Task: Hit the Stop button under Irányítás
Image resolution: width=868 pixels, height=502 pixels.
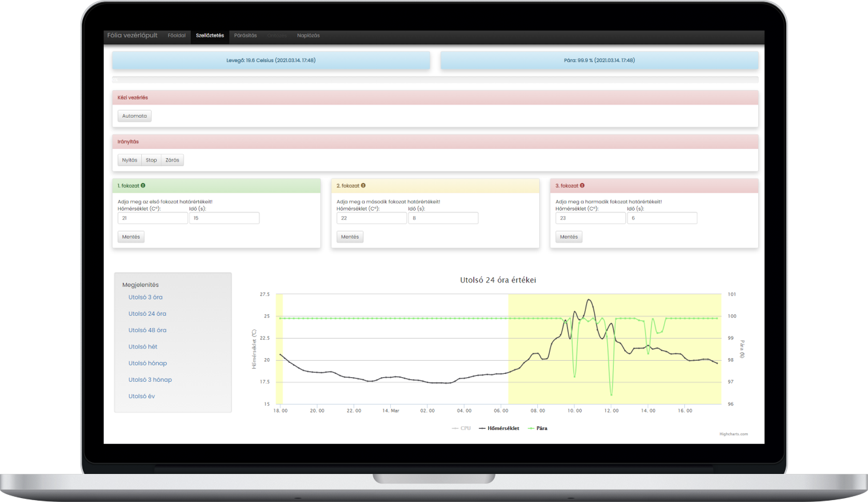Action: (x=152, y=160)
